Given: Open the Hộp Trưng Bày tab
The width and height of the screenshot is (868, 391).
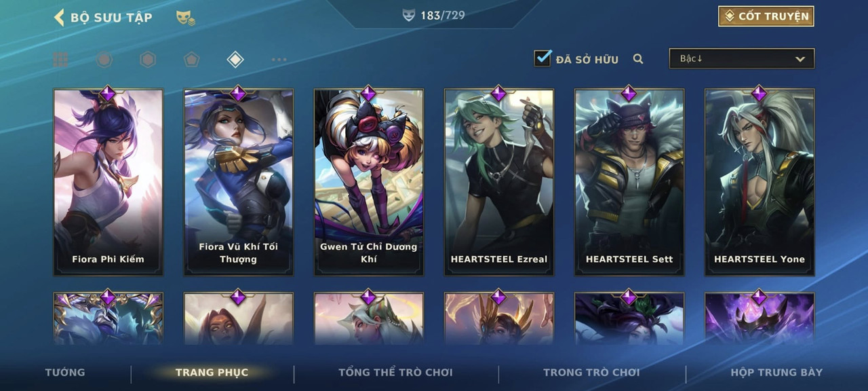Looking at the screenshot, I should coord(776,372).
